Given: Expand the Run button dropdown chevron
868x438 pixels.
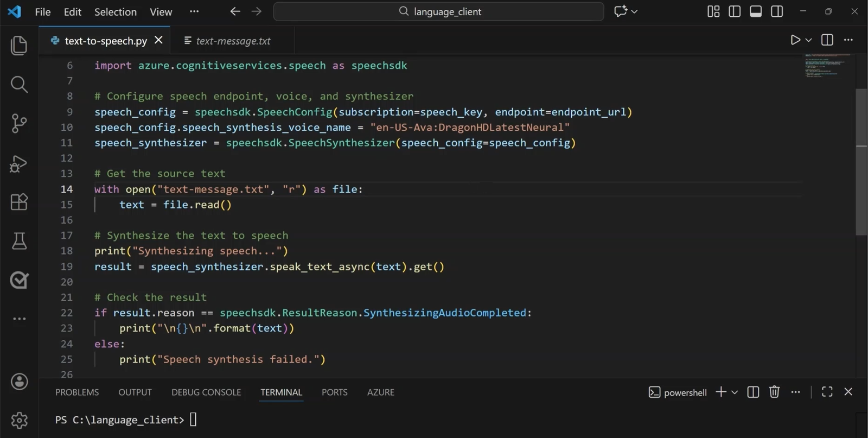Looking at the screenshot, I should pyautogui.click(x=808, y=40).
